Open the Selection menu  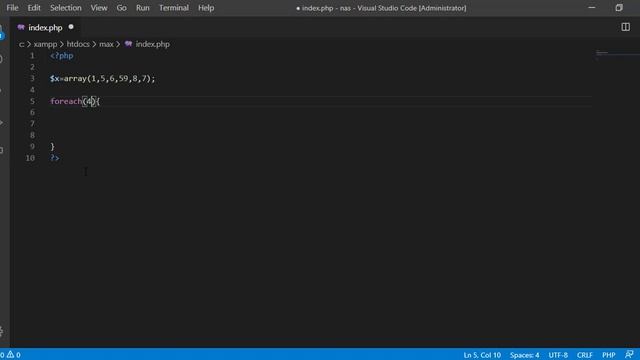tap(66, 8)
